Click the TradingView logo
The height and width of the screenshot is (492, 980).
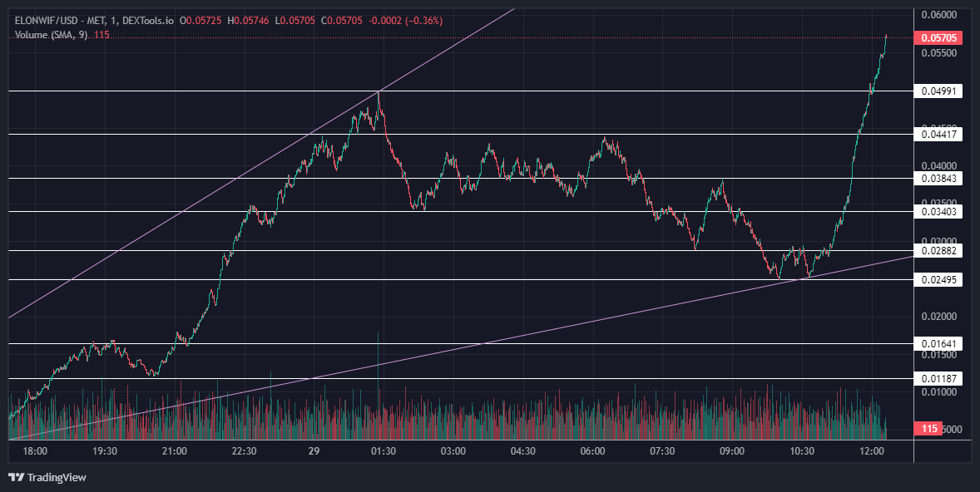tap(50, 477)
